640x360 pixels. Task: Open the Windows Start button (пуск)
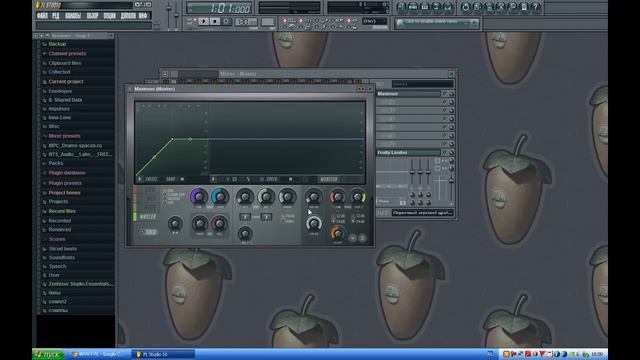tap(48, 354)
